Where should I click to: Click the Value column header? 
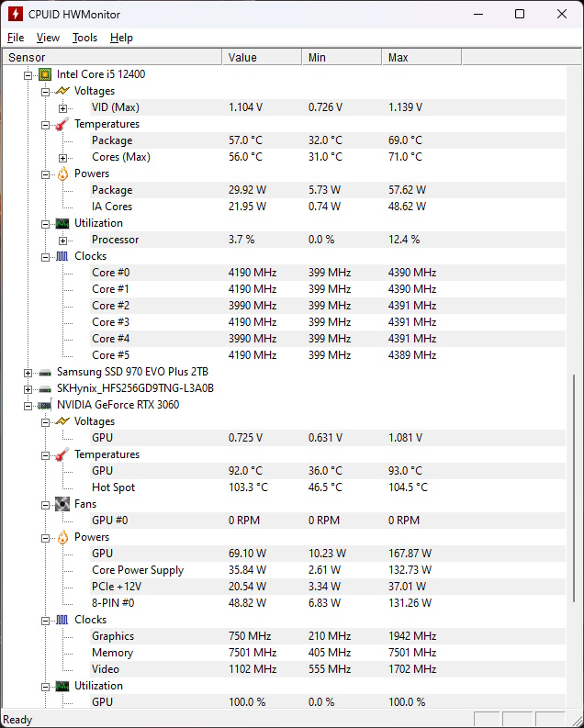[262, 57]
